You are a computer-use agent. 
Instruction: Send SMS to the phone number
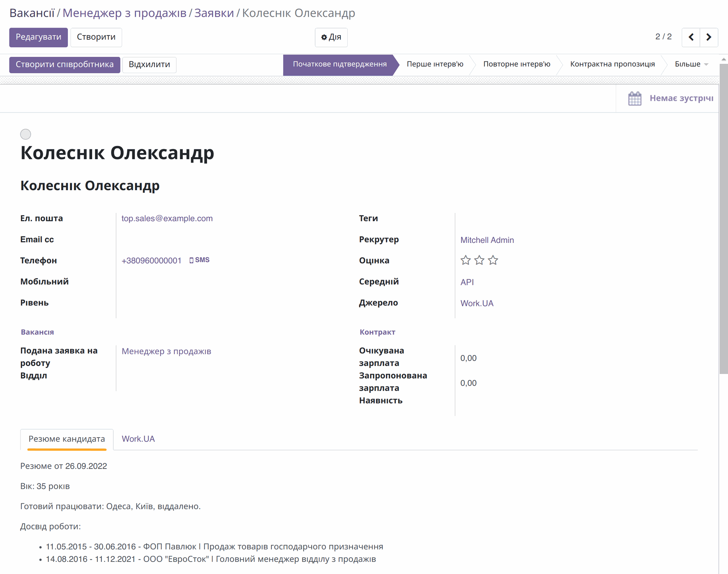tap(199, 260)
